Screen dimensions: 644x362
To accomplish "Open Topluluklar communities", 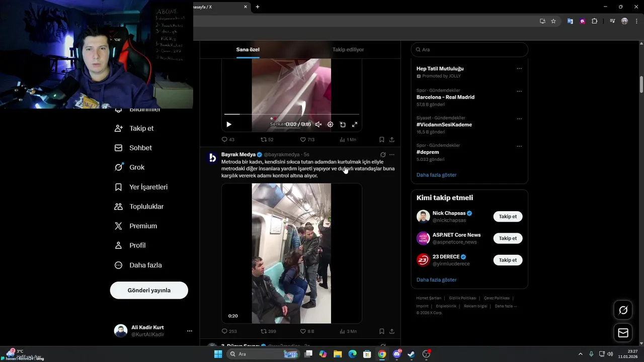I will (x=139, y=207).
